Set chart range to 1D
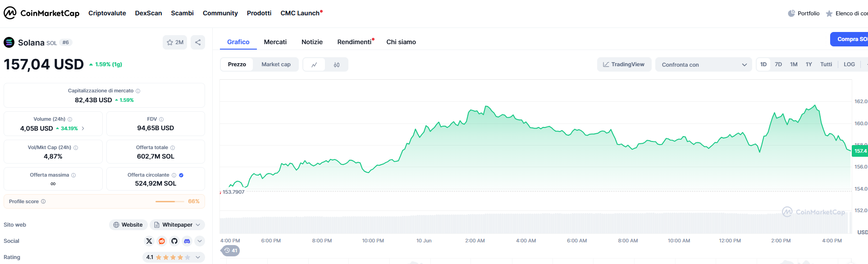The image size is (868, 264). point(763,64)
